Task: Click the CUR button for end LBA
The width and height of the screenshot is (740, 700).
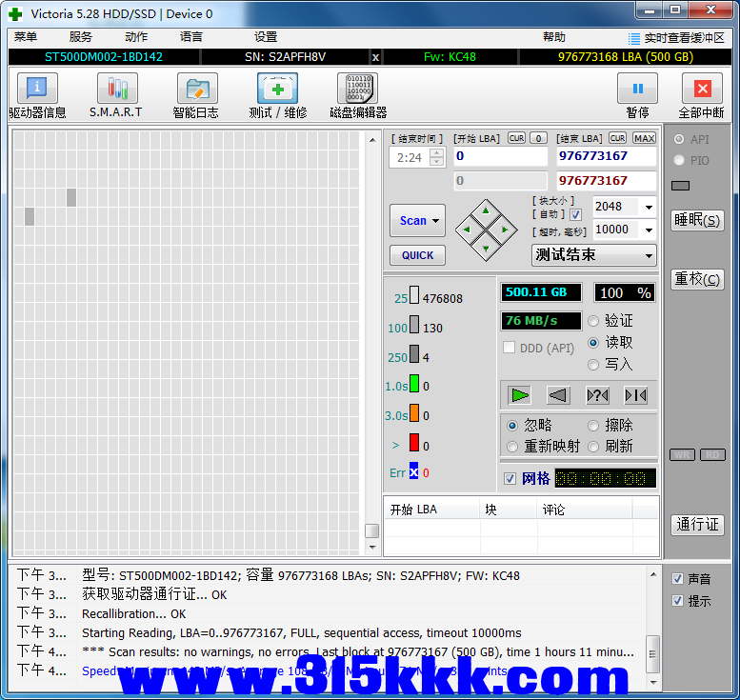Action: coord(617,138)
